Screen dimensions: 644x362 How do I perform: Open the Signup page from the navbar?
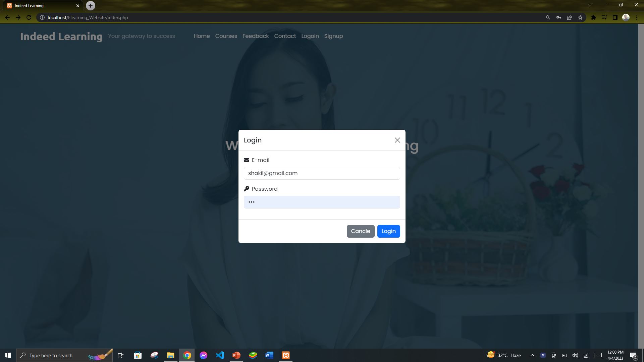(333, 36)
